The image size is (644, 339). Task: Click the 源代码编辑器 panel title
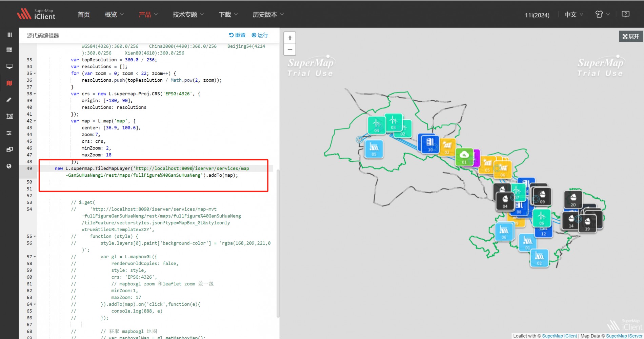[x=43, y=36]
